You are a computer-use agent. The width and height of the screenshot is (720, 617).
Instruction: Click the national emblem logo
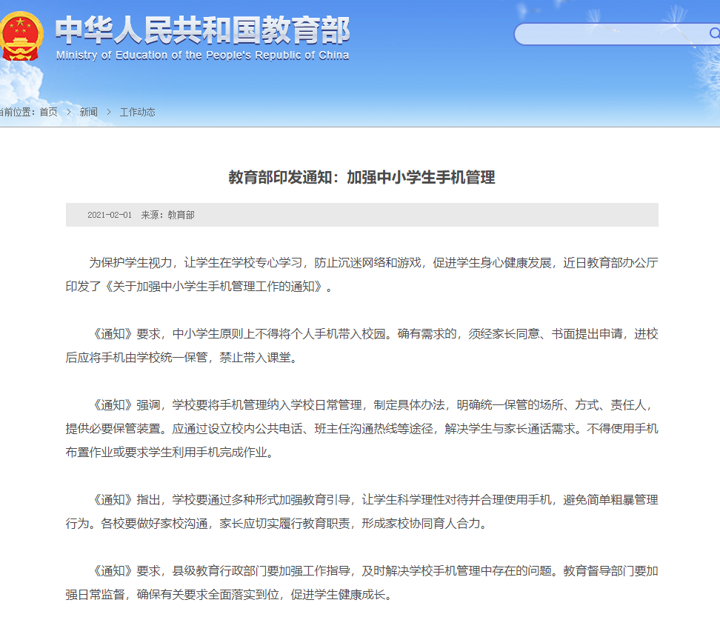pyautogui.click(x=21, y=37)
